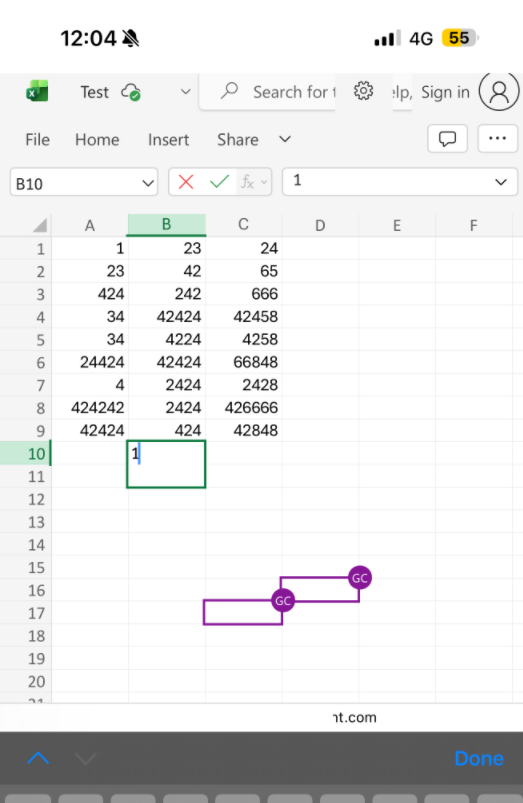Select the cell containing 426666
The height and width of the screenshot is (803, 523).
tap(243, 408)
